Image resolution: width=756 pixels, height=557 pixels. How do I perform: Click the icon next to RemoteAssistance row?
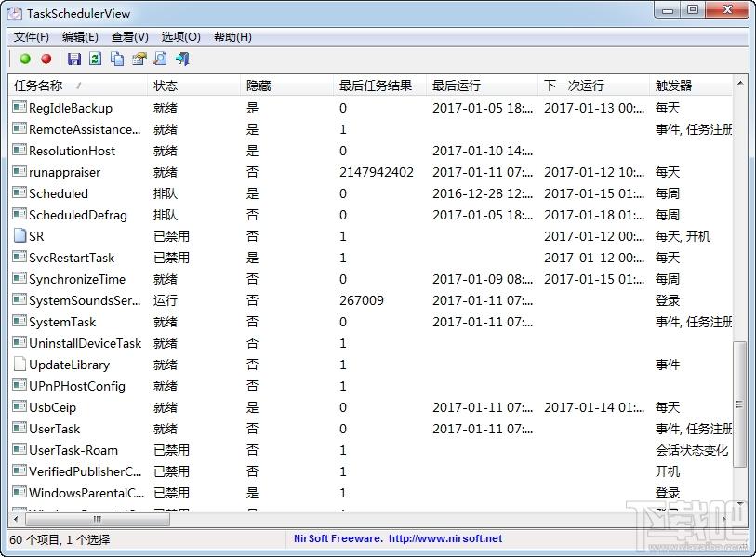pos(20,128)
